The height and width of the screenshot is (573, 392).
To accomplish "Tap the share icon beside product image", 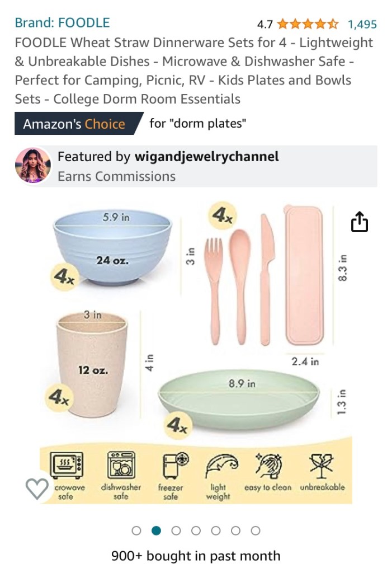I will click(359, 222).
